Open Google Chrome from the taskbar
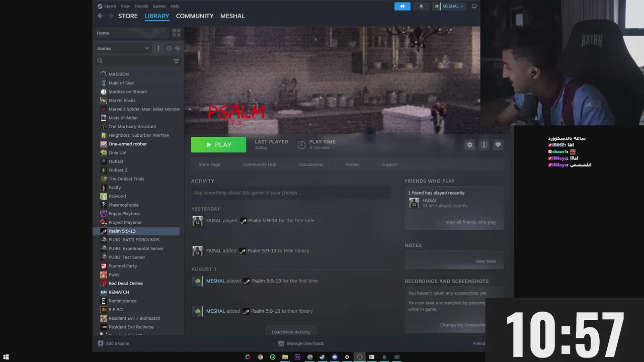The image size is (644, 362). point(260,357)
